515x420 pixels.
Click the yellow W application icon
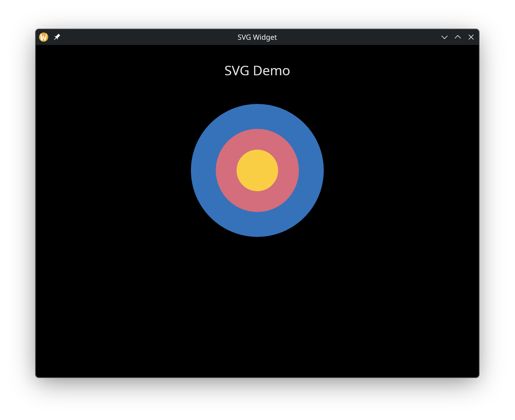[44, 37]
